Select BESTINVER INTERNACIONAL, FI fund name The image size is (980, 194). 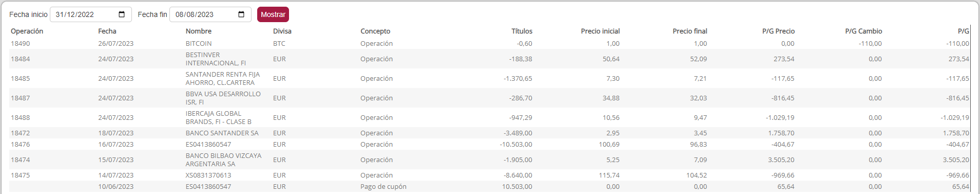216,59
